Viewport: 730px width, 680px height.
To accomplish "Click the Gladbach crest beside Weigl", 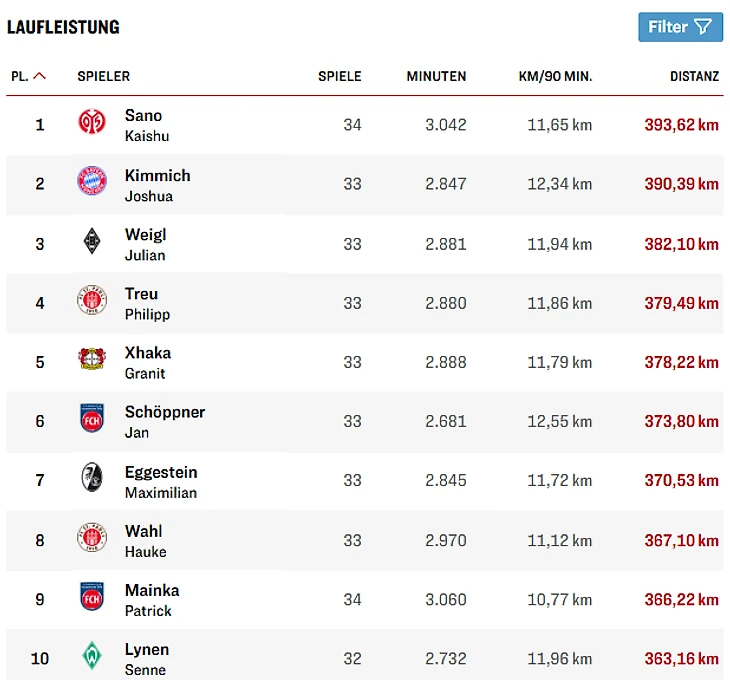I will (92, 241).
